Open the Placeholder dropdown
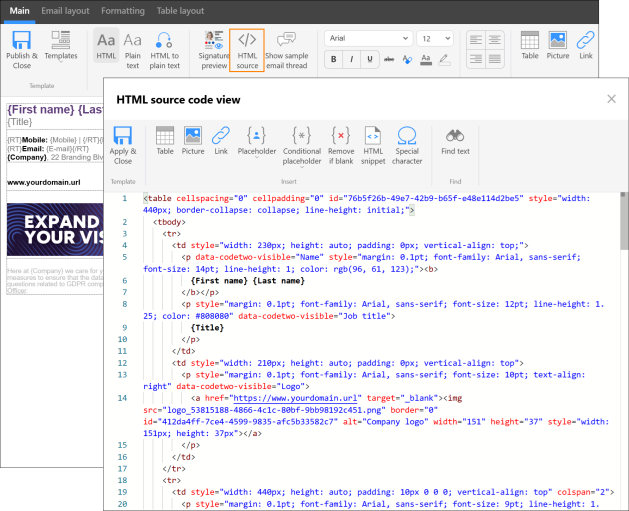The width and height of the screenshot is (629, 511). pyautogui.click(x=257, y=142)
